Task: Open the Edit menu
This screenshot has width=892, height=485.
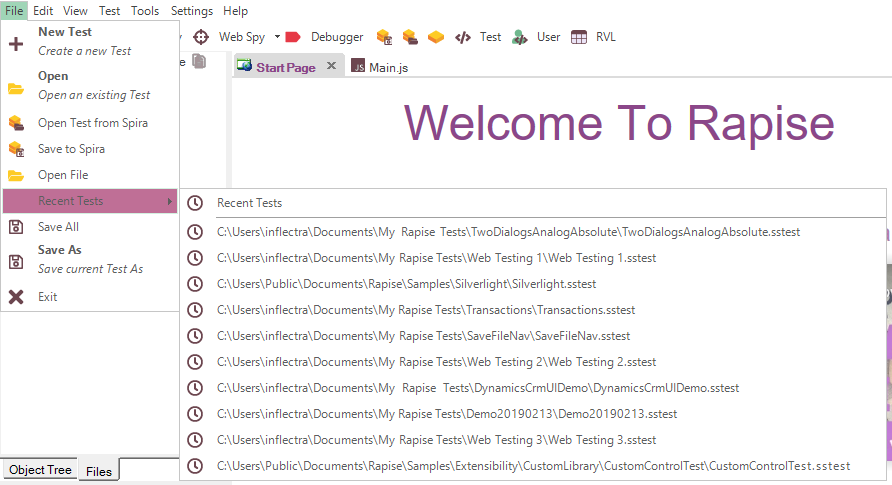Action: pos(43,11)
